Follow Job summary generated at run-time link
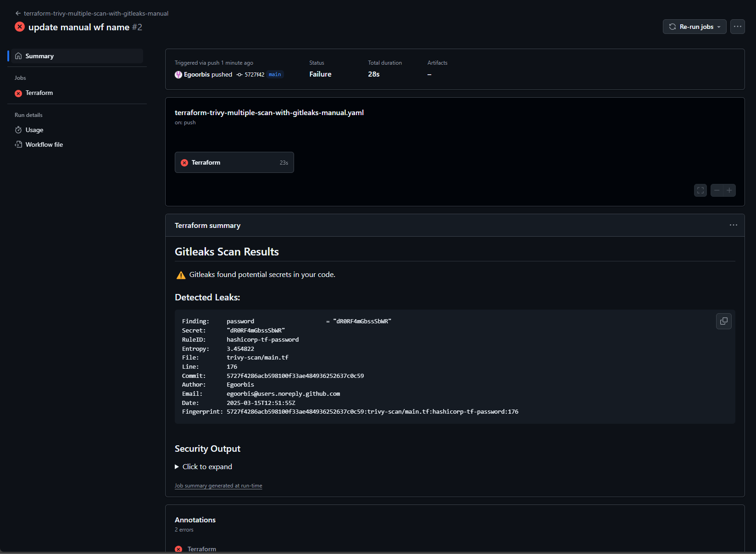Viewport: 756px width, 554px height. click(218, 486)
